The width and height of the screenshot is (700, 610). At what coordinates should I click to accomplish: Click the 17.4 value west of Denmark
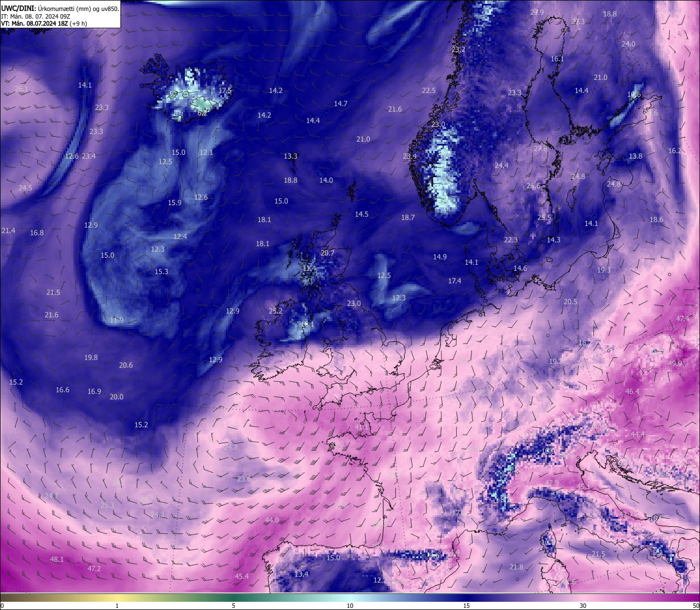pos(454,281)
